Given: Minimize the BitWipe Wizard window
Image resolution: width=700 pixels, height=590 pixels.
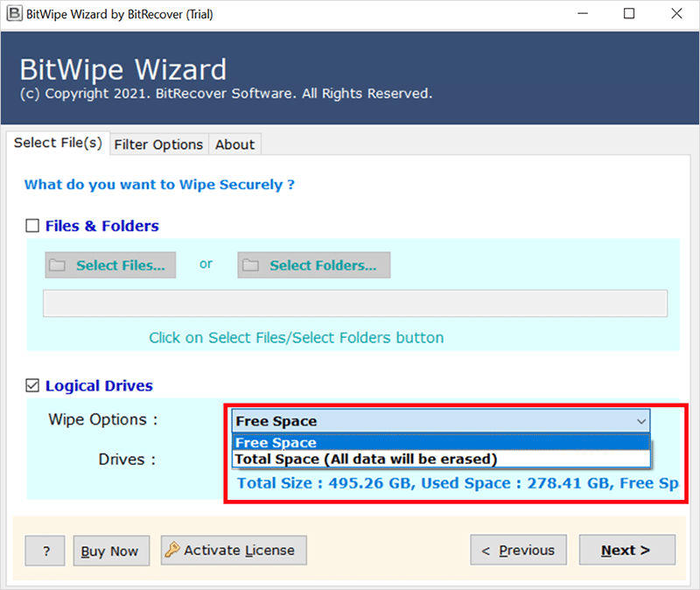Looking at the screenshot, I should click(583, 14).
